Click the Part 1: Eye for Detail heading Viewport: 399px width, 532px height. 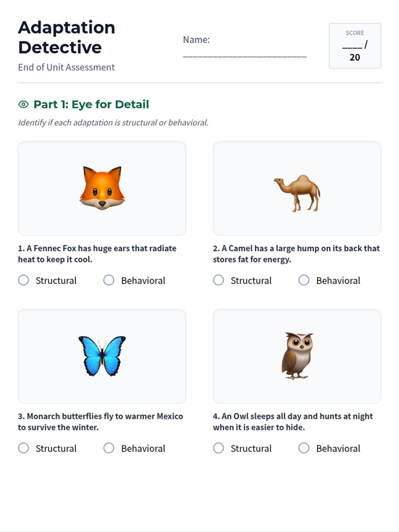click(91, 104)
